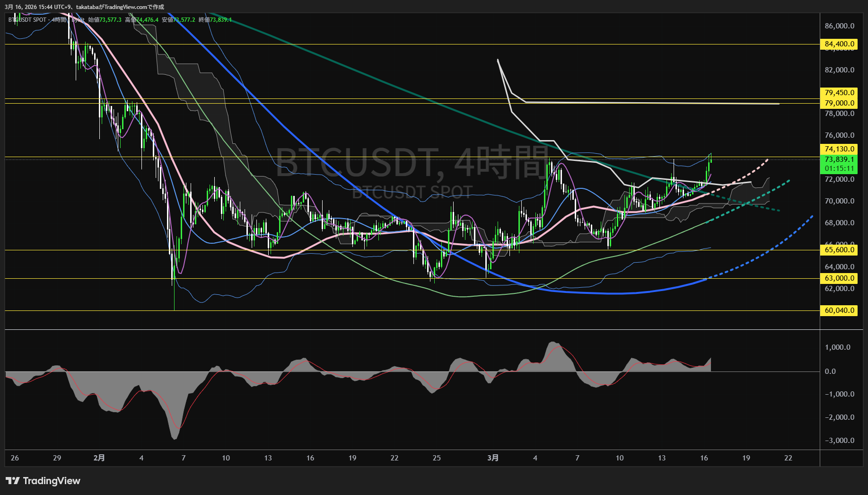The height and width of the screenshot is (495, 868).
Task: Click the yellow 79,000.0 level label
Action: coord(840,103)
